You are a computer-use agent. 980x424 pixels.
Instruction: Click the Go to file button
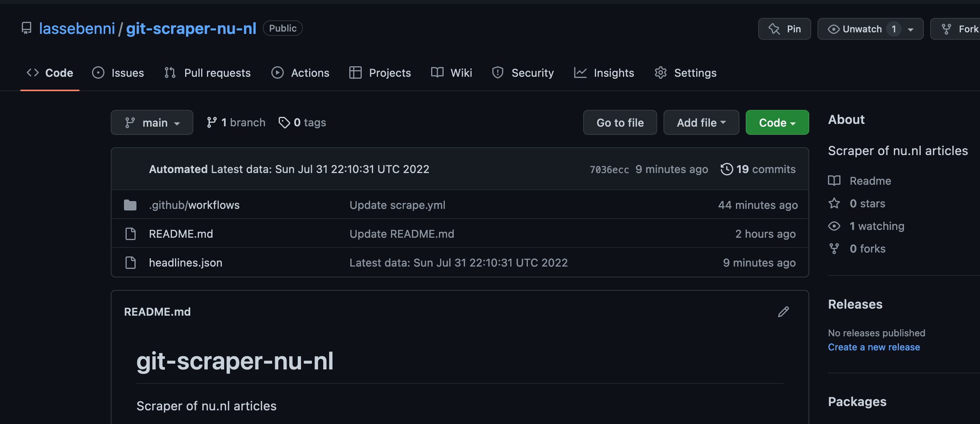coord(620,122)
